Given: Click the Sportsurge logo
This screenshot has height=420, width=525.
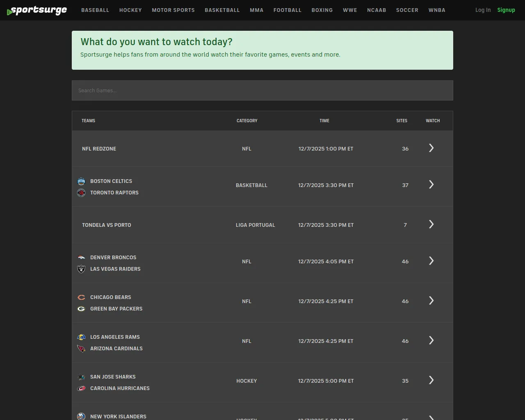Looking at the screenshot, I should click(37, 10).
